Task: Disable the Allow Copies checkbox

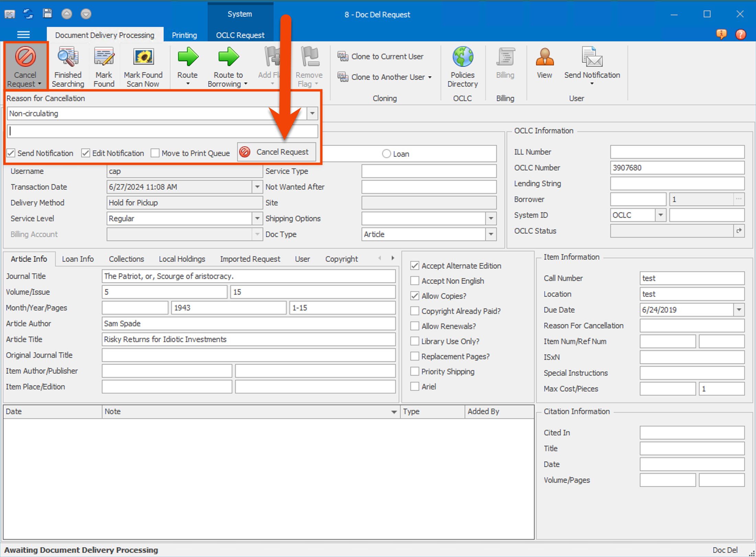Action: pos(414,296)
